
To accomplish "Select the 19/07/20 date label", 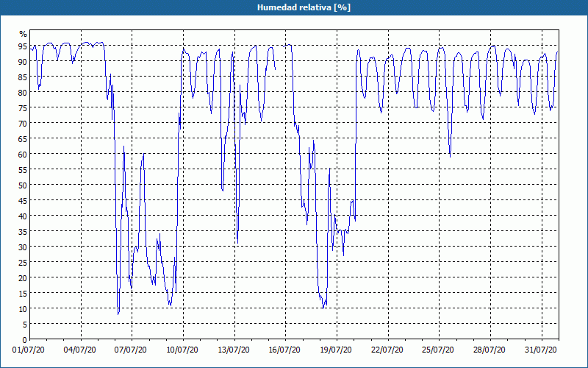I will pyautogui.click(x=336, y=350).
